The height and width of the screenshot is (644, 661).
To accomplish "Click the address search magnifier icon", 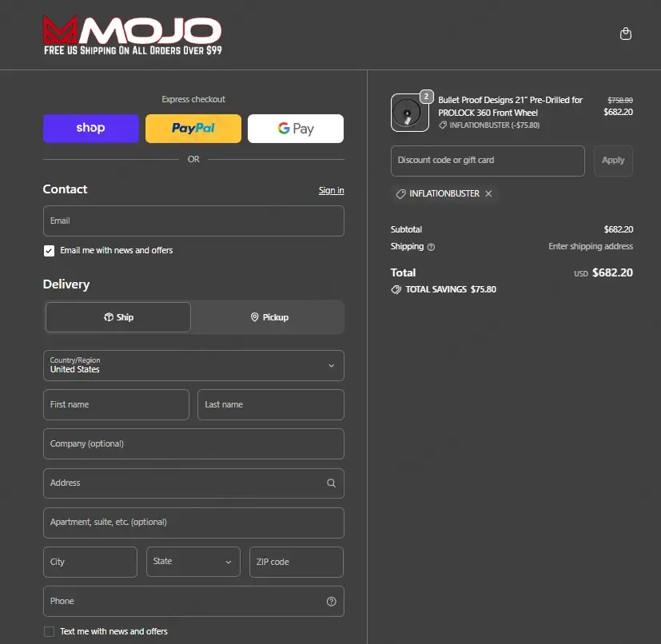I will (x=332, y=483).
